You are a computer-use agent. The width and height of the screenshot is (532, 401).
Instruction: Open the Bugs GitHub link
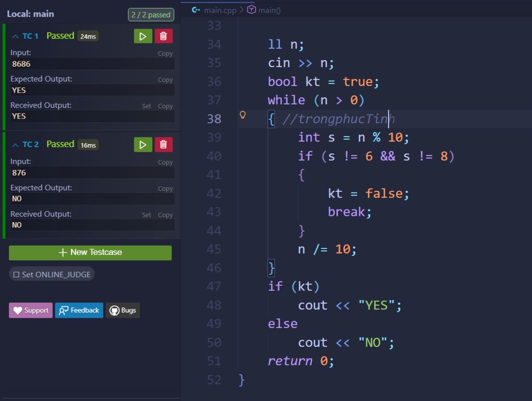[x=123, y=311]
